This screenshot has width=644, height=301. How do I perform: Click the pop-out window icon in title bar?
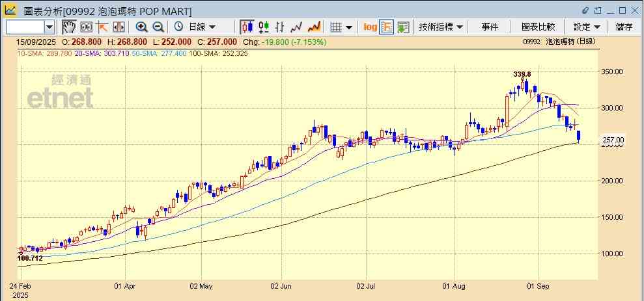click(598, 10)
